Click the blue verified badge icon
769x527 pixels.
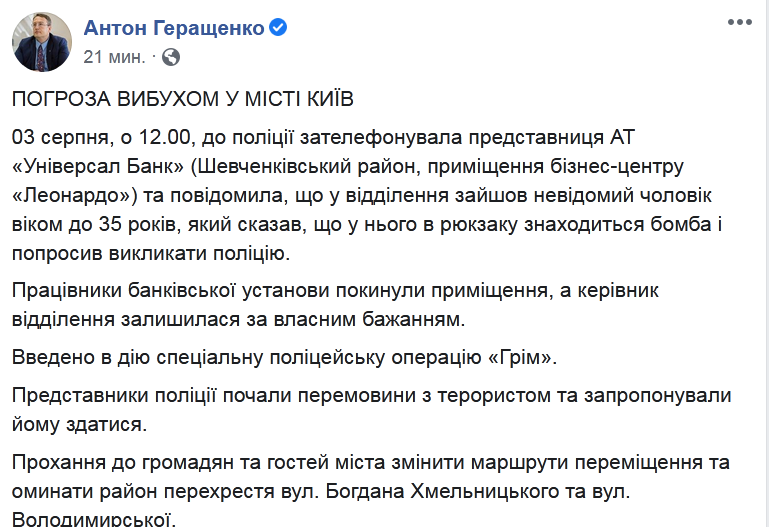click(278, 27)
